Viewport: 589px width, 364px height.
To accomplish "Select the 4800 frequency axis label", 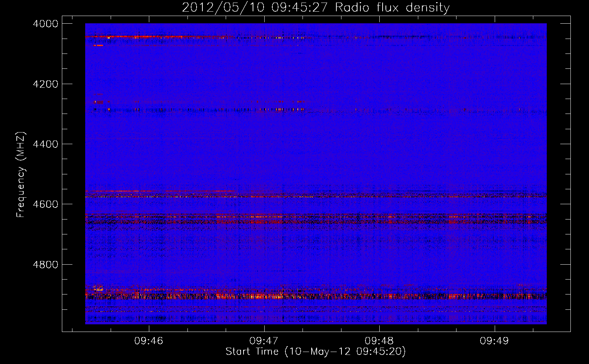I will pos(46,264).
